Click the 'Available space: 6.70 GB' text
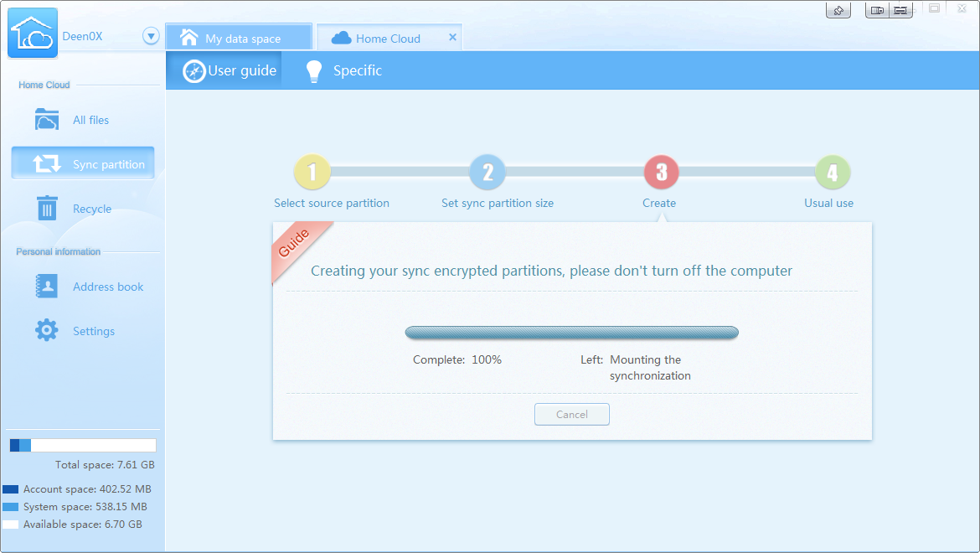Screen dimensions: 980x553 pyautogui.click(x=82, y=525)
